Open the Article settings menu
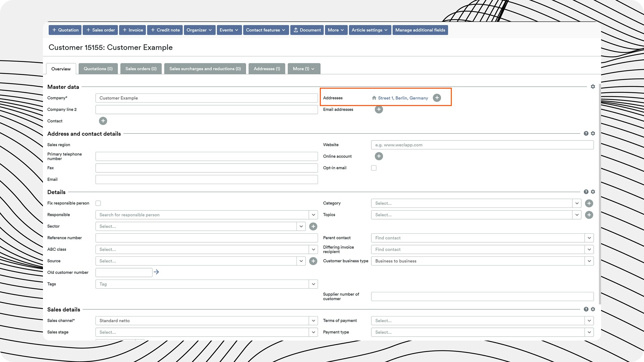 [370, 30]
